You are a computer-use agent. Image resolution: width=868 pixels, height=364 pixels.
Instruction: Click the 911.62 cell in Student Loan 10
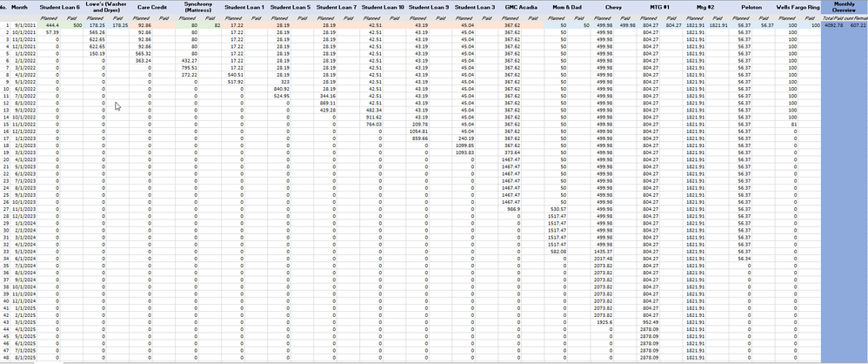point(371,117)
